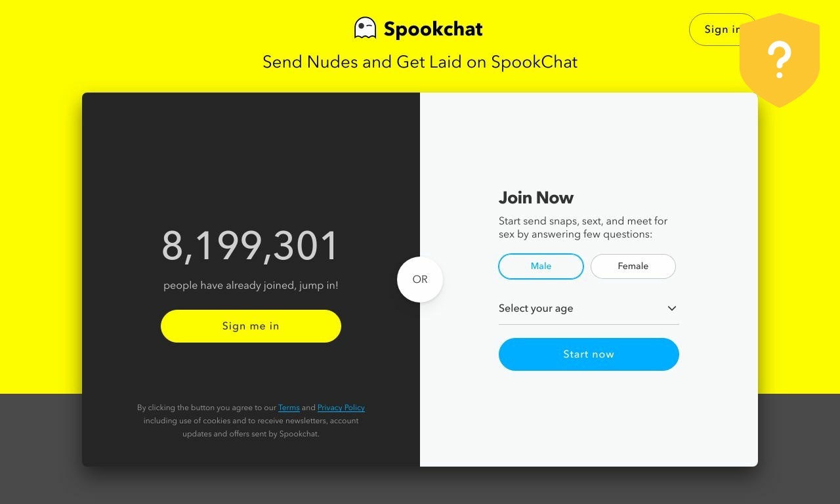This screenshot has height=504, width=840.
Task: Open the Privacy Policy link
Action: pyautogui.click(x=341, y=408)
